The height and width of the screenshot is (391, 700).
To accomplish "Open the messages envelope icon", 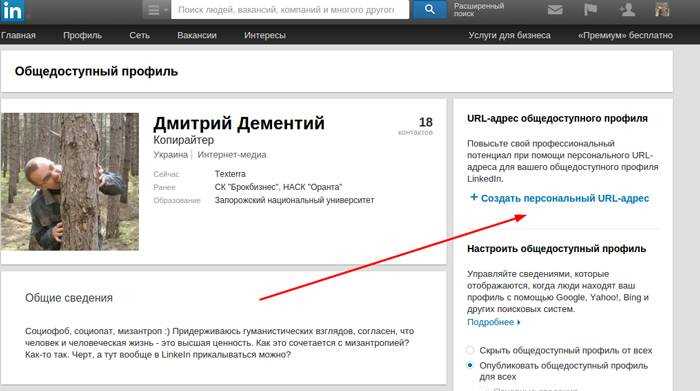I will pyautogui.click(x=555, y=10).
